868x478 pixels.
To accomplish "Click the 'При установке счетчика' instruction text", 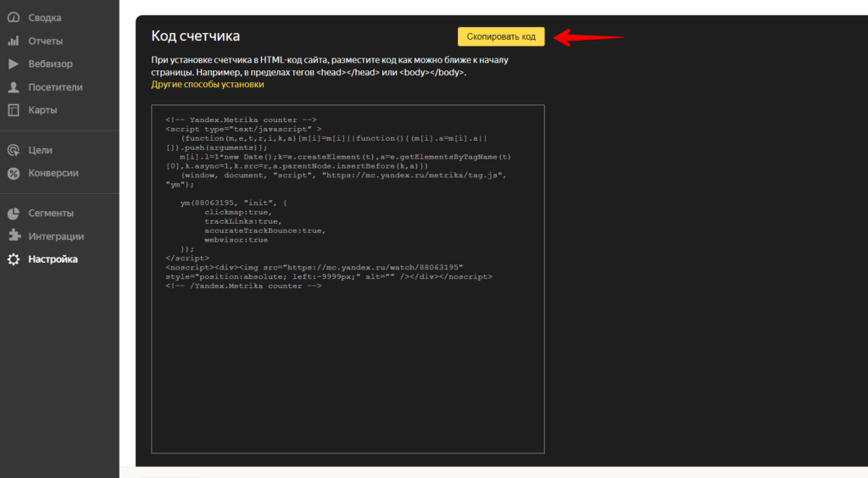I will 330,66.
